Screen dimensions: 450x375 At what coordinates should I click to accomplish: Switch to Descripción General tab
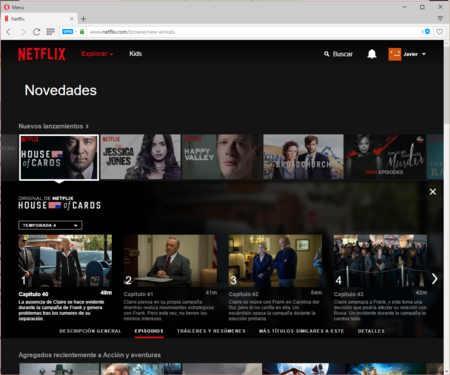tap(90, 331)
